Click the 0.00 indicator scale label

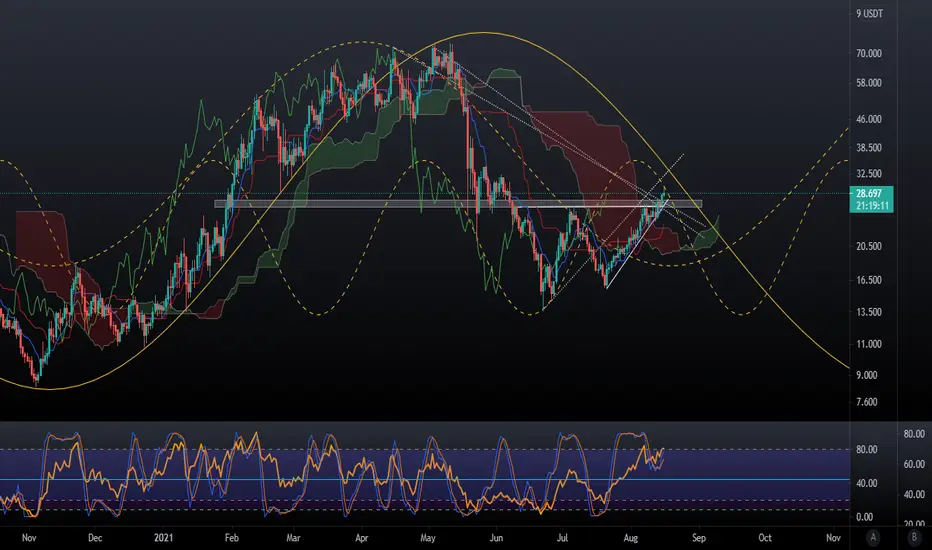pyautogui.click(x=865, y=517)
